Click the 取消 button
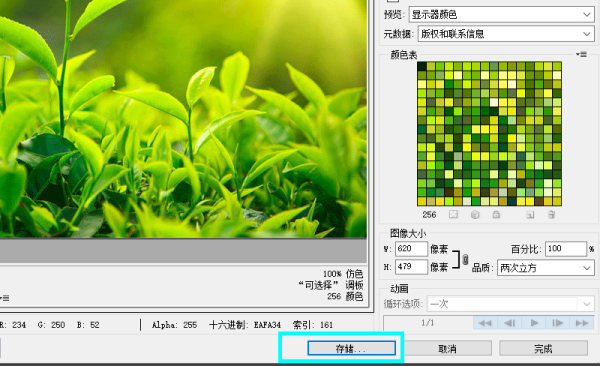 coord(447,348)
